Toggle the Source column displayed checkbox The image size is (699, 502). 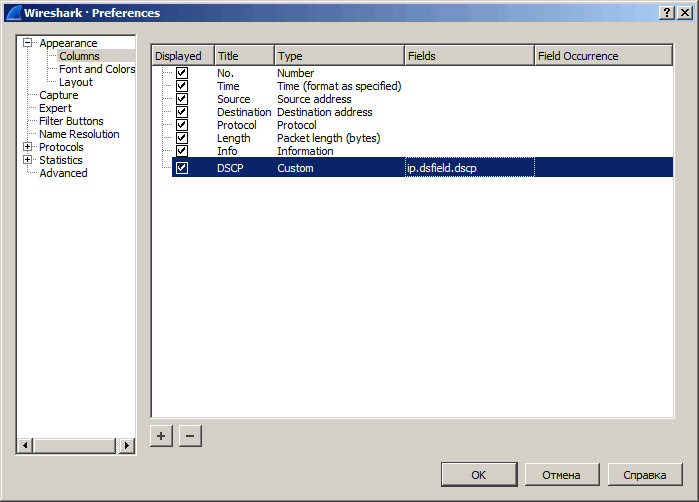[182, 99]
